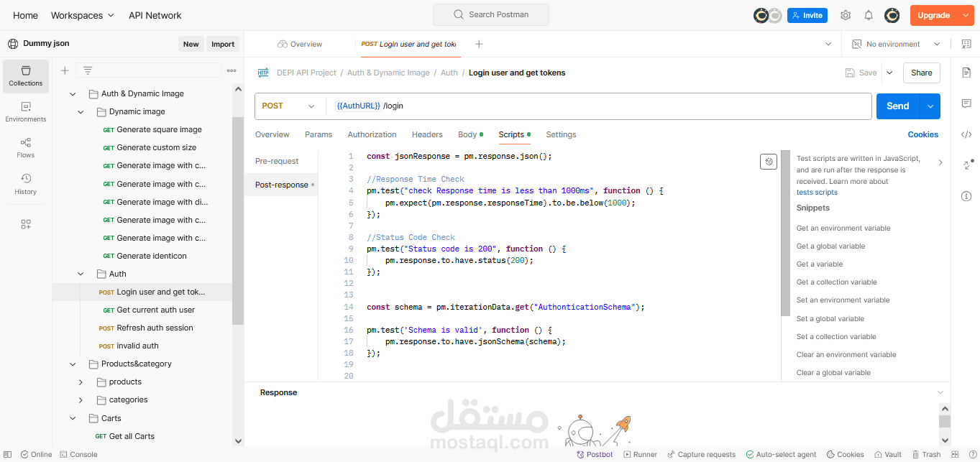Open the Send button dropdown arrow
980x462 pixels.
tap(930, 106)
